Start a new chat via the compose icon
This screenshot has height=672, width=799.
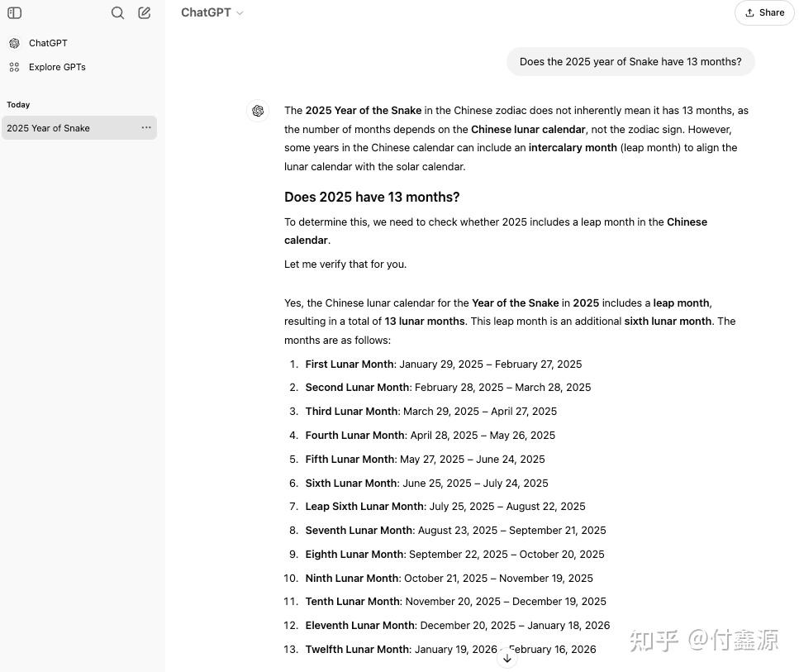pos(144,12)
